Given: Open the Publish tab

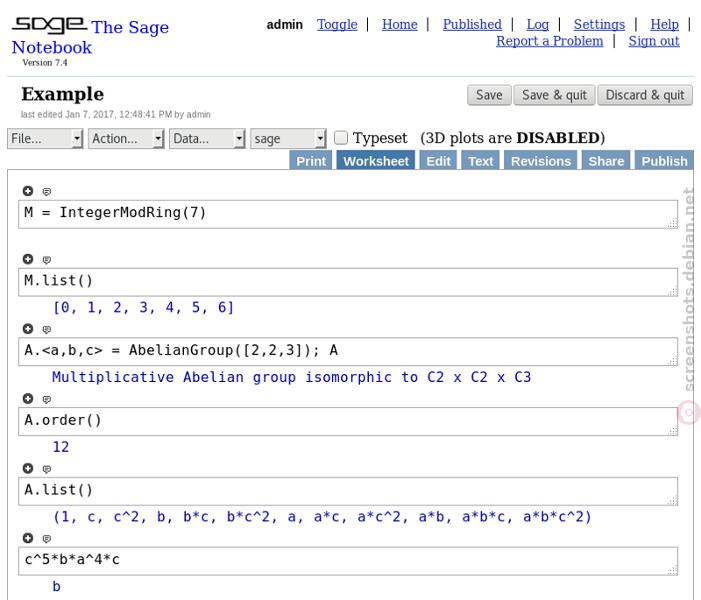Looking at the screenshot, I should point(664,161).
